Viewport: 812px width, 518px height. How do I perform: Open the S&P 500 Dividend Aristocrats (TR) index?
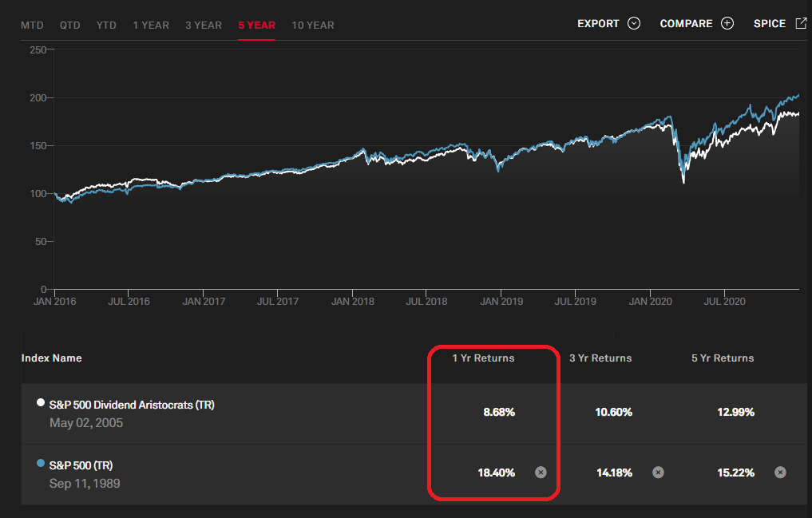point(132,405)
